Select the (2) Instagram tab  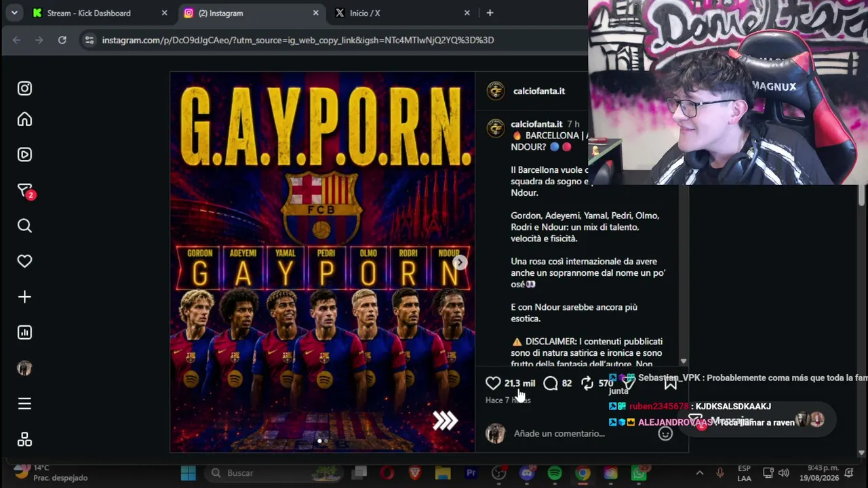click(252, 13)
